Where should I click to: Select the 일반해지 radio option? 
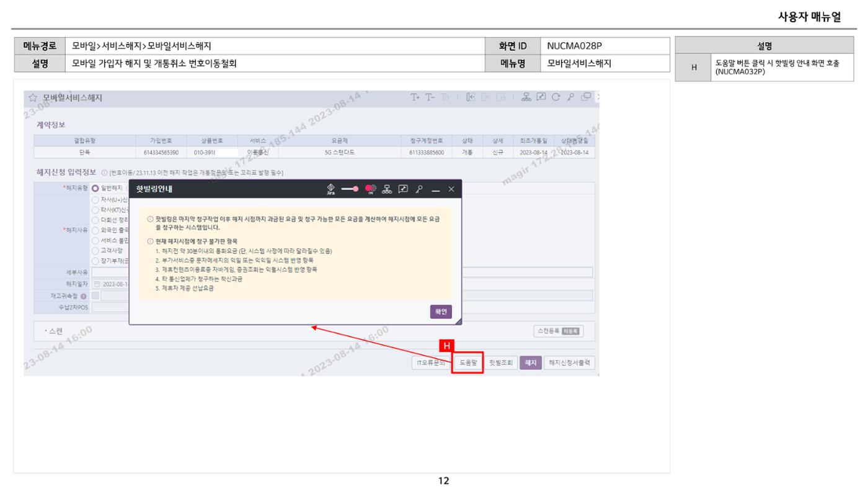(95, 188)
